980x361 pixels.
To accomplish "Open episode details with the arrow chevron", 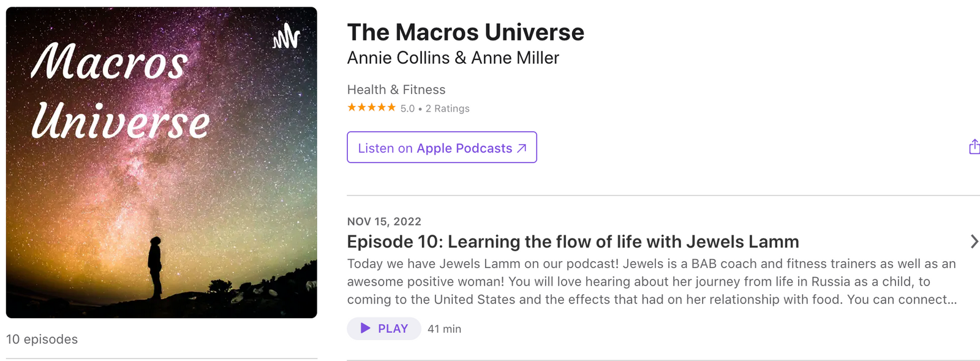I will pos(973,241).
